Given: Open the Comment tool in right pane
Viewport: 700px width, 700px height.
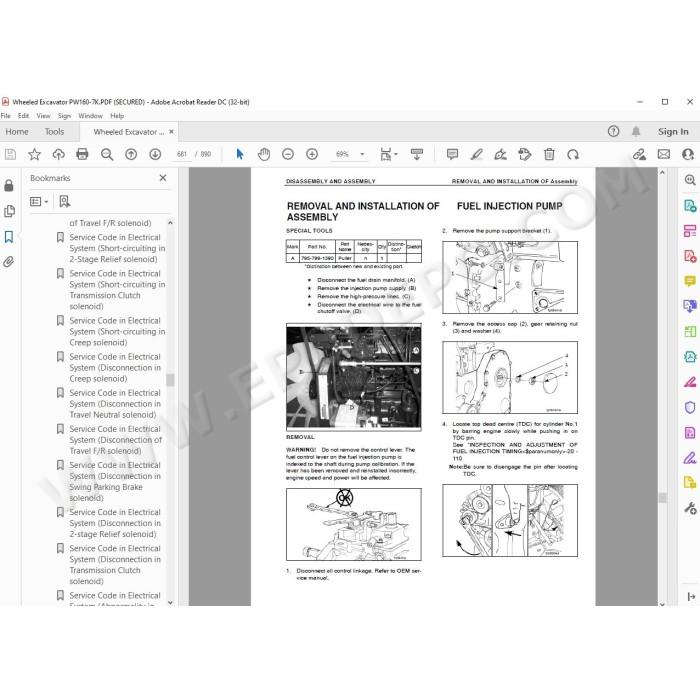Looking at the screenshot, I should 690,281.
